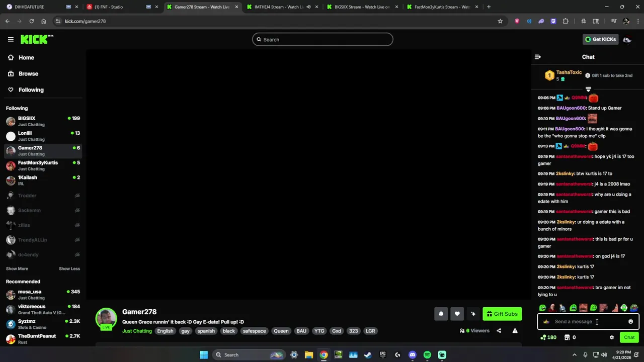Bookmark this page star icon
This screenshot has width=644, height=362.
[500, 21]
